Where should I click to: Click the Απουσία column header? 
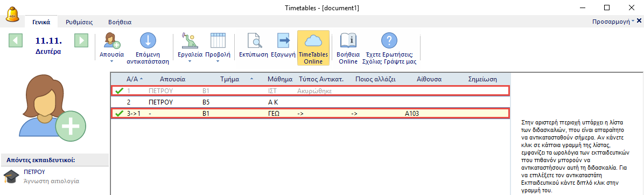point(173,79)
